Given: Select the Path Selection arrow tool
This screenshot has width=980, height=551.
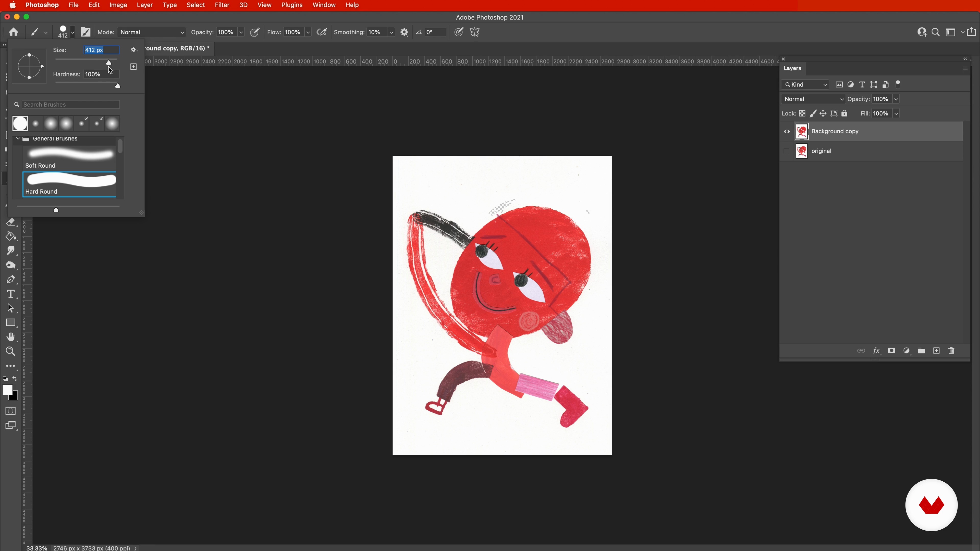Looking at the screenshot, I should [x=11, y=308].
